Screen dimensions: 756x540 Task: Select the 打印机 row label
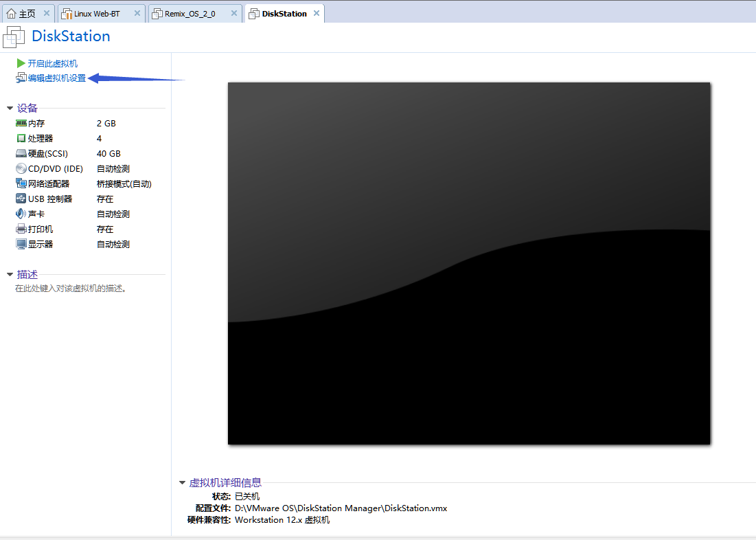(x=41, y=229)
